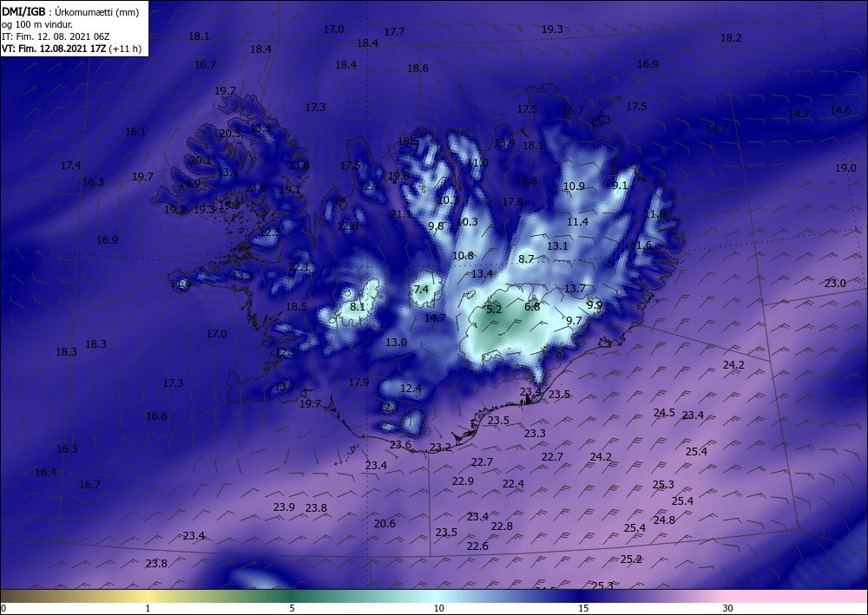Click the map value 10.9
868x615 pixels.
[x=574, y=186]
